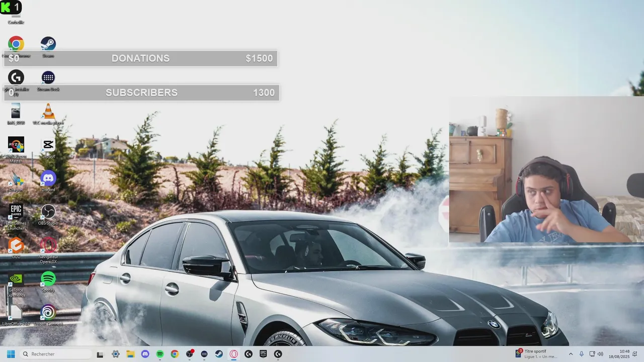644x362 pixels.
Task: Open the Steam desktop shortcut
Action: tap(48, 44)
